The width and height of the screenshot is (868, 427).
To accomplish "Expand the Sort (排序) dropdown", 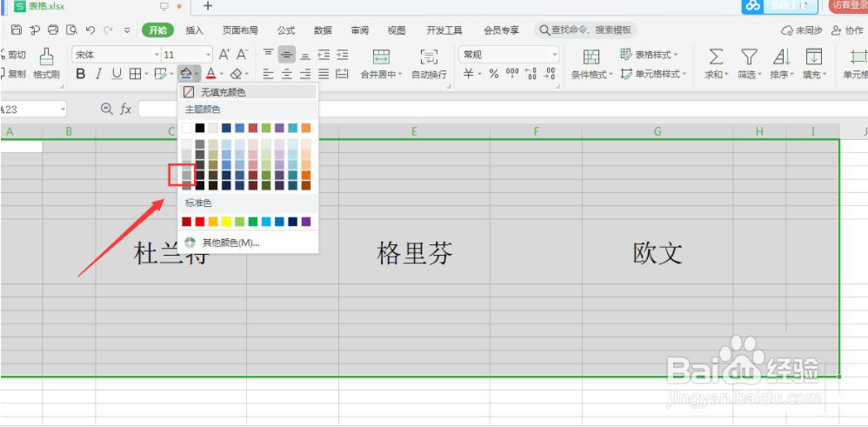I will point(792,74).
